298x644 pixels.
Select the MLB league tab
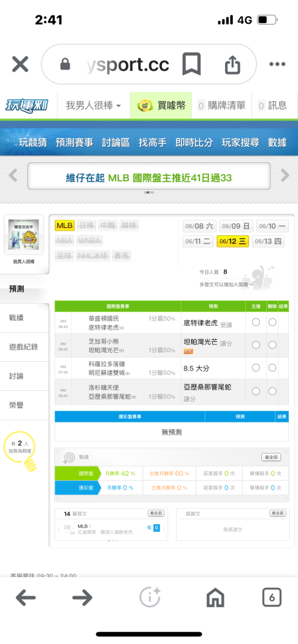click(x=65, y=225)
